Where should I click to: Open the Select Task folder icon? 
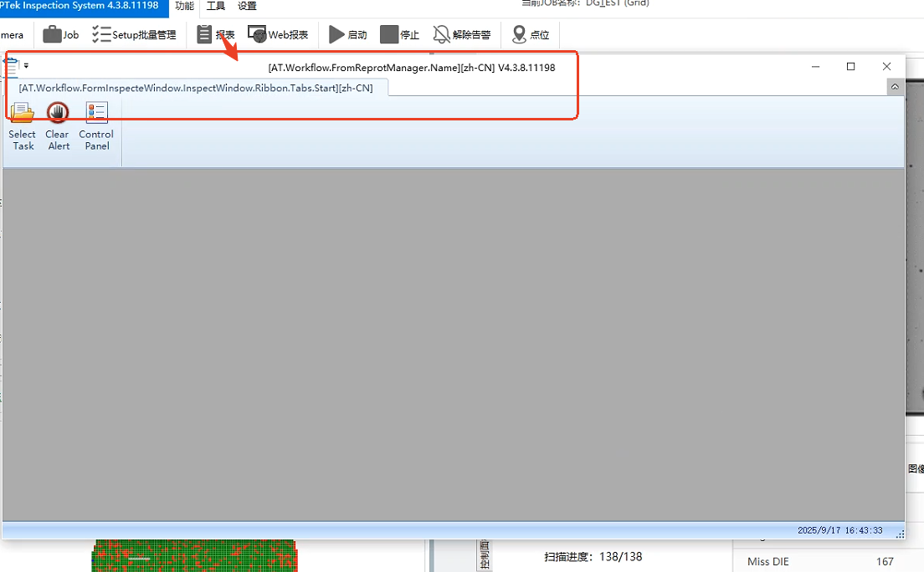click(x=23, y=113)
